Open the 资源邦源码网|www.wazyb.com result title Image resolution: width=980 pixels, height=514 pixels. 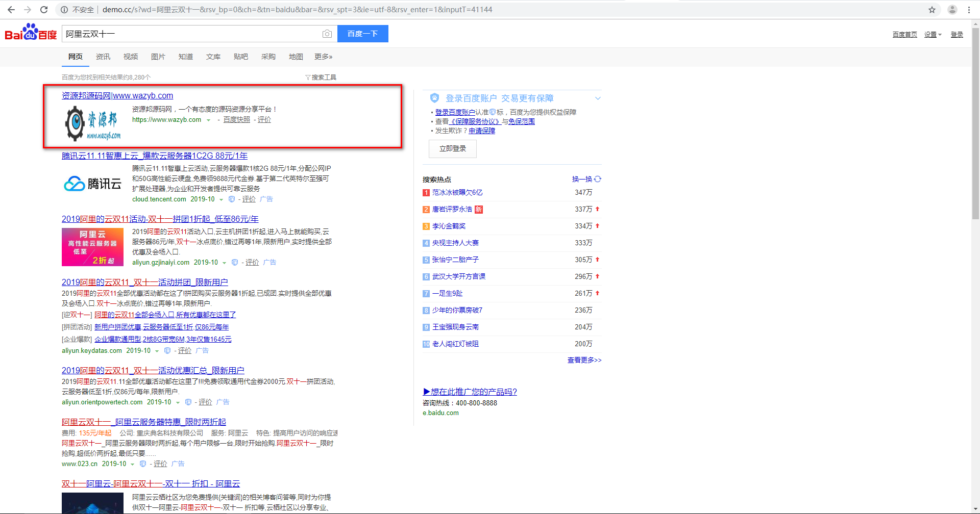tap(117, 95)
